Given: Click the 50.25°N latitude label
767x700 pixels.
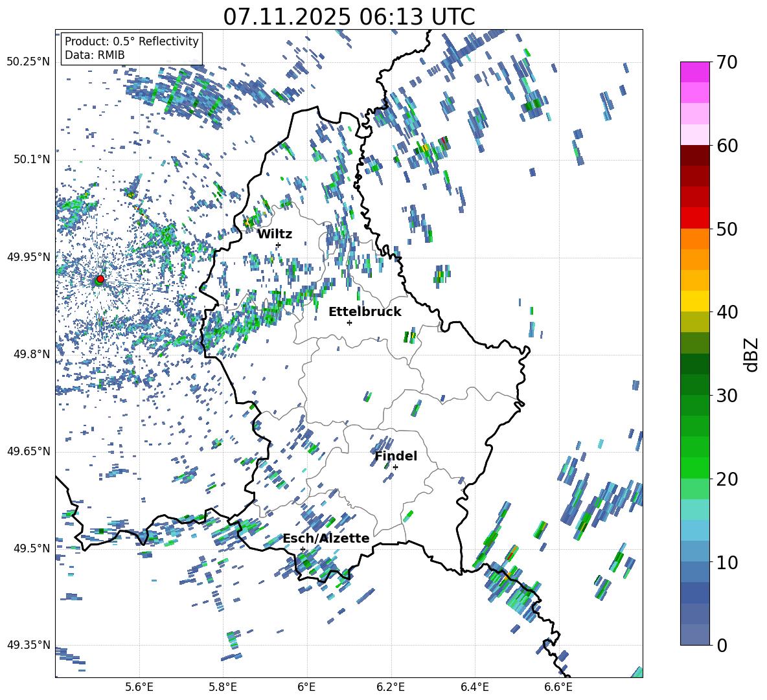Looking at the screenshot, I should pos(29,62).
